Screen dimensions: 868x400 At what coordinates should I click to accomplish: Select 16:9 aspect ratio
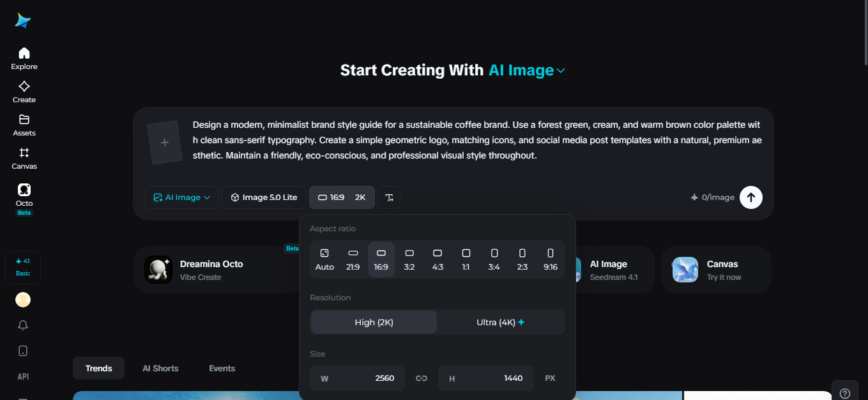coord(381,259)
